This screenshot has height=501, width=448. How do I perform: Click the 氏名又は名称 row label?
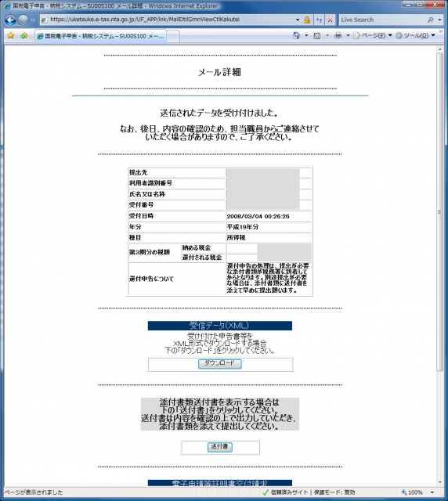pos(147,194)
